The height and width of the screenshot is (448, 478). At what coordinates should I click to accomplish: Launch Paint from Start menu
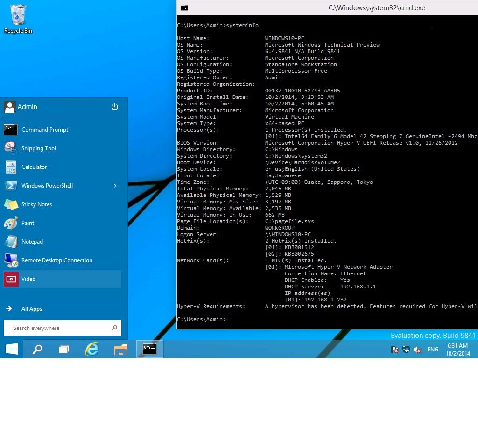[x=62, y=223]
